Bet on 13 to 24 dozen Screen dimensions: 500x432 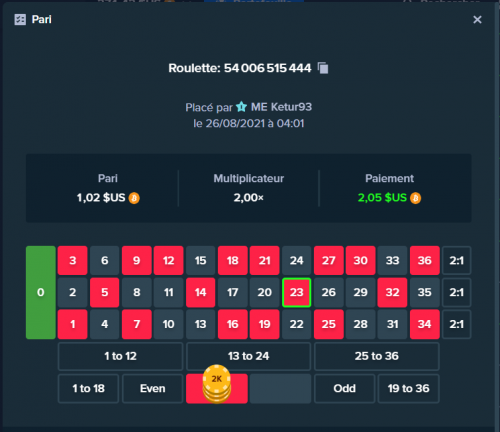coord(248,356)
